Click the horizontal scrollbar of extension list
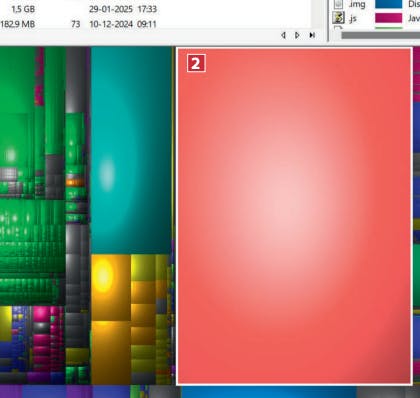The height and width of the screenshot is (398, 420). (x=380, y=35)
